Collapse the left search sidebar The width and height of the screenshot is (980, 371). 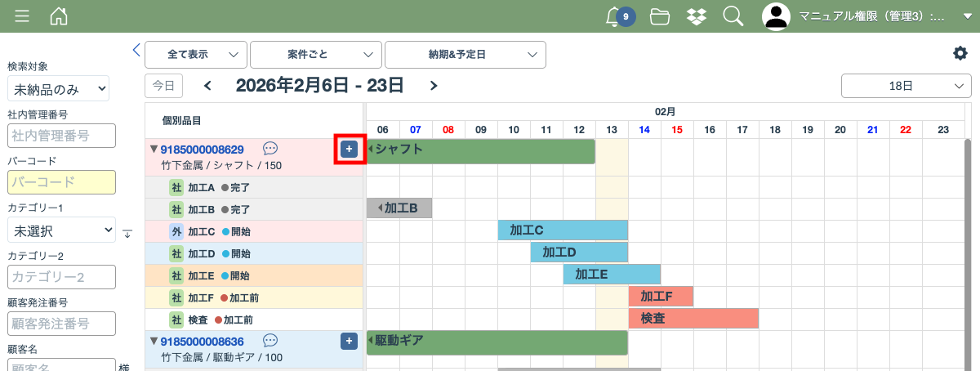(136, 50)
